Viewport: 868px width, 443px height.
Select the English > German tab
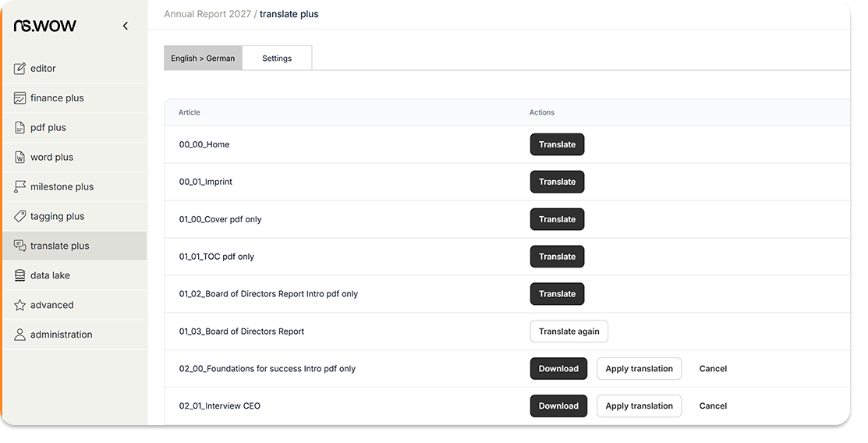click(203, 58)
